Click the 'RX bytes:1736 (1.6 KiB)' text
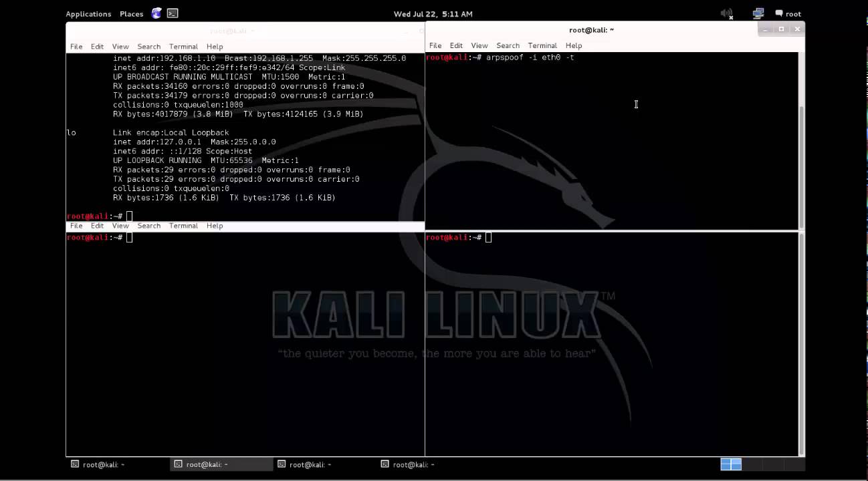The width and height of the screenshot is (868, 481). 166,198
